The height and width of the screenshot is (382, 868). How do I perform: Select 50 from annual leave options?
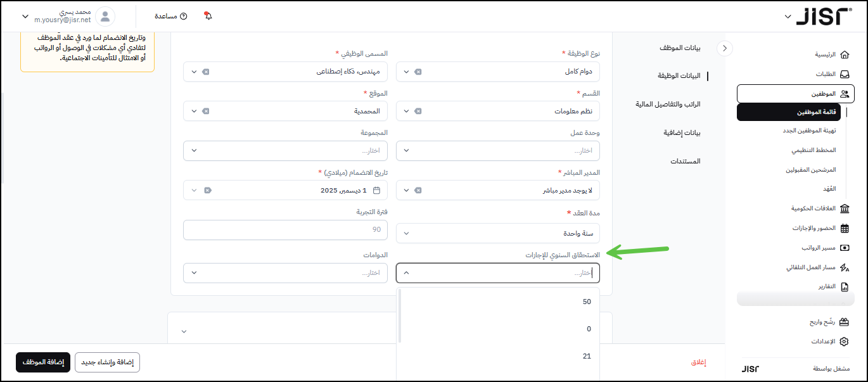[x=587, y=302]
